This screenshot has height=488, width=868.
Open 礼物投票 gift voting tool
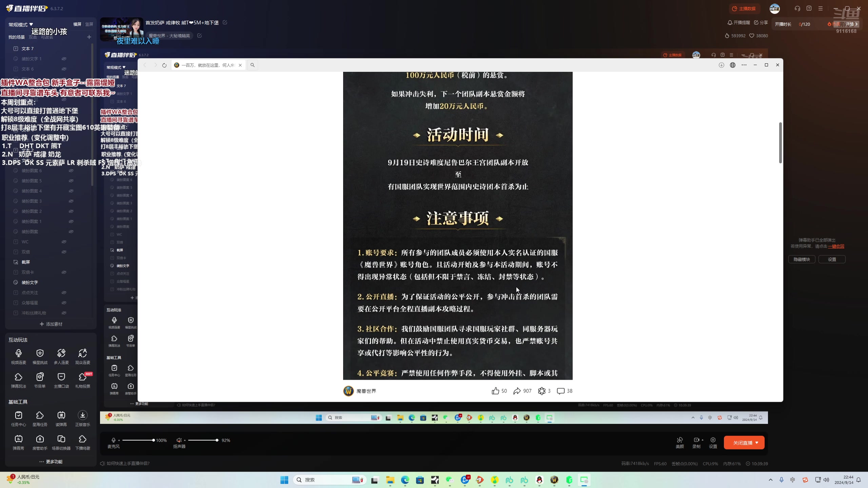83,380
